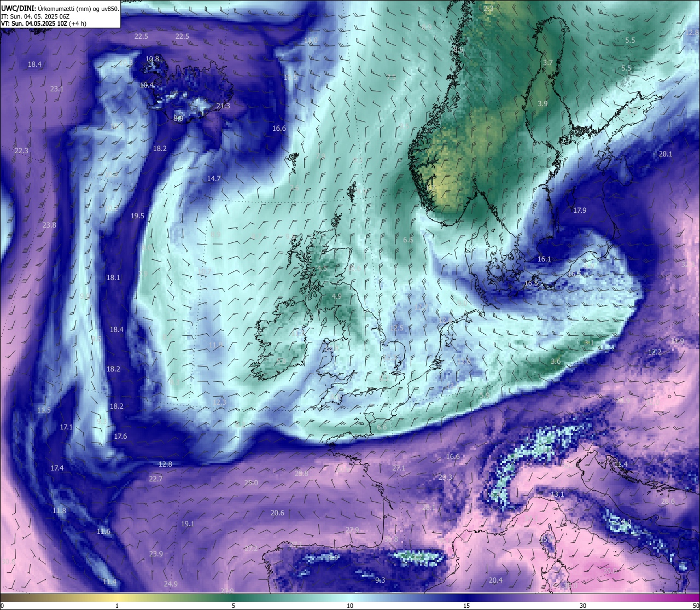The width and height of the screenshot is (700, 610).
Task: Click the 12.8 map value
Action: pos(165,464)
